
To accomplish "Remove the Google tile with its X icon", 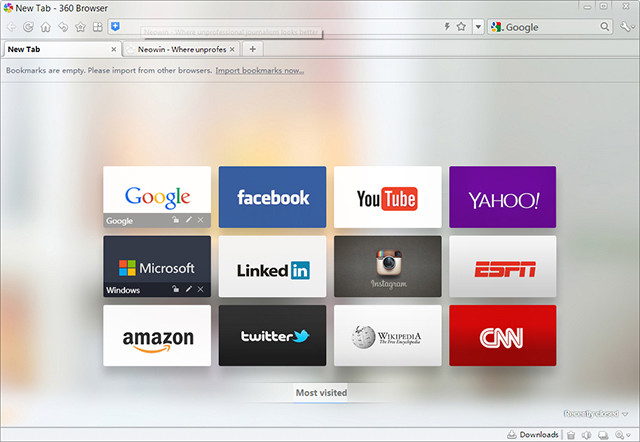I will pos(200,220).
